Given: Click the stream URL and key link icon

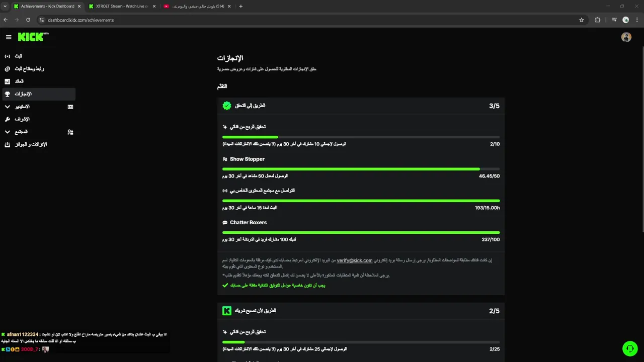Looking at the screenshot, I should tap(7, 69).
